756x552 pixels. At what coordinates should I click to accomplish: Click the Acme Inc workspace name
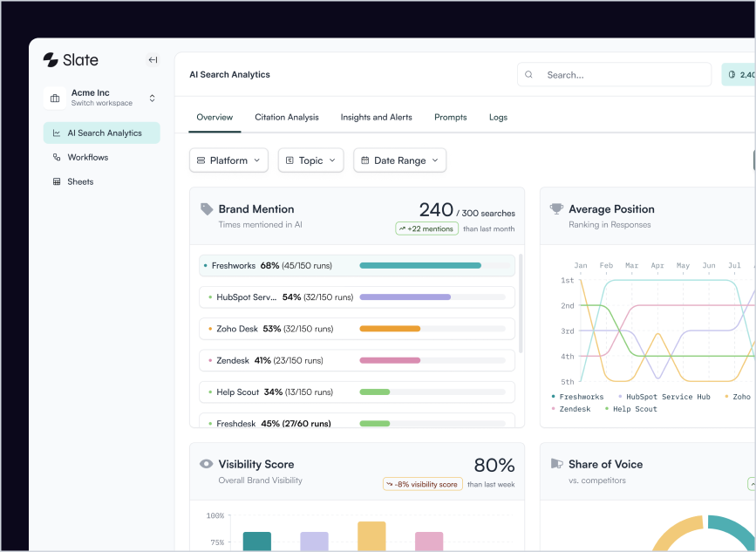click(x=90, y=92)
